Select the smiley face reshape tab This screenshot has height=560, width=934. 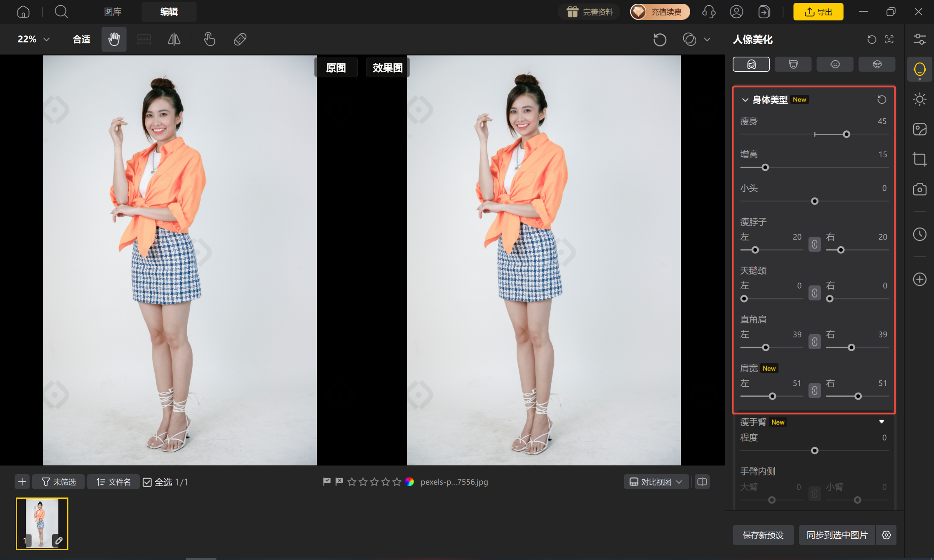tap(835, 64)
